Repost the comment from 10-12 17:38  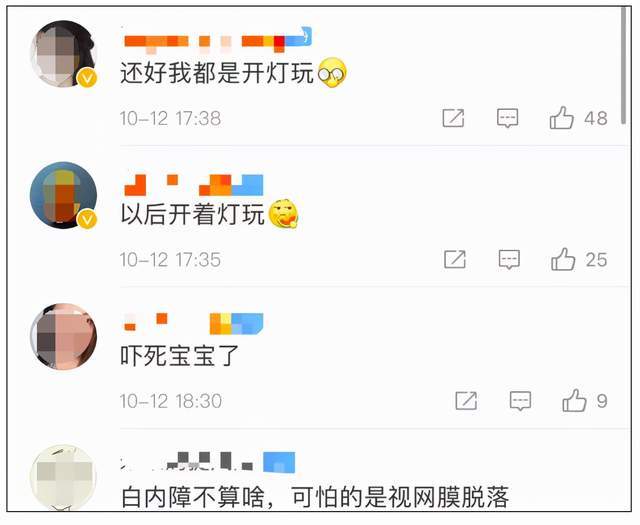tap(453, 118)
